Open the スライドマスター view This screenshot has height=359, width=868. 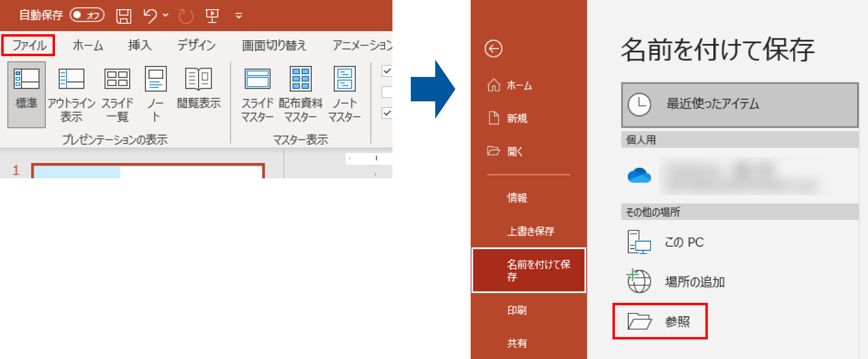[x=257, y=94]
